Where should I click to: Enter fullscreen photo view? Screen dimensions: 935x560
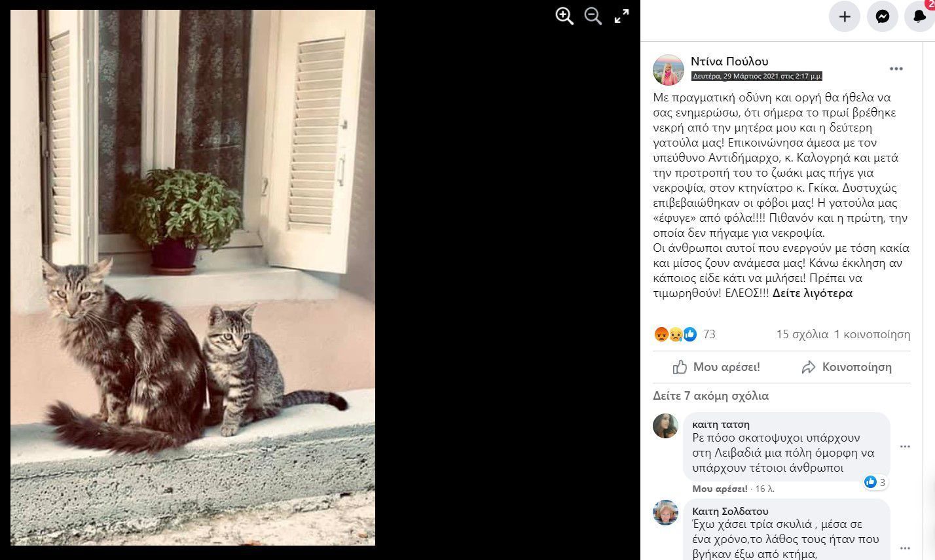(621, 16)
